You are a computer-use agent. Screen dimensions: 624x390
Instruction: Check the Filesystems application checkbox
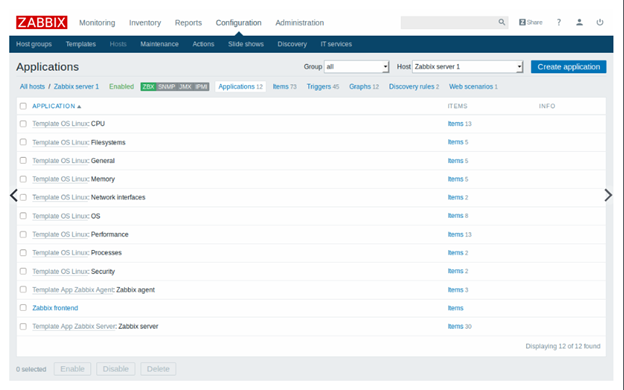(23, 142)
